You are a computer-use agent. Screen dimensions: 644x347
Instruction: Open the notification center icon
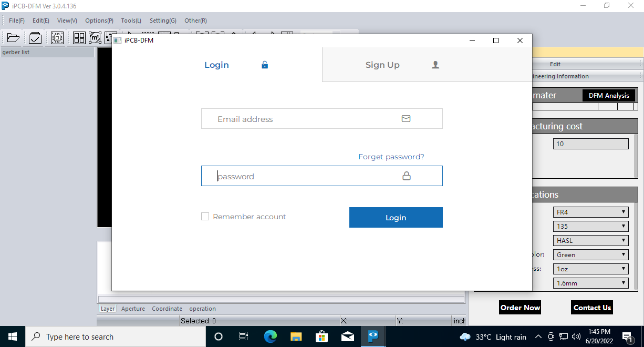point(627,336)
